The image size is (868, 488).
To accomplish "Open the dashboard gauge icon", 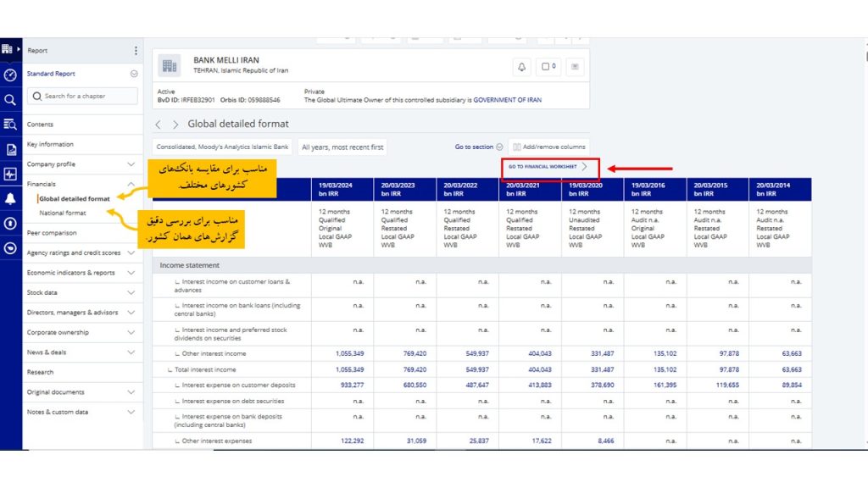I will [x=10, y=75].
